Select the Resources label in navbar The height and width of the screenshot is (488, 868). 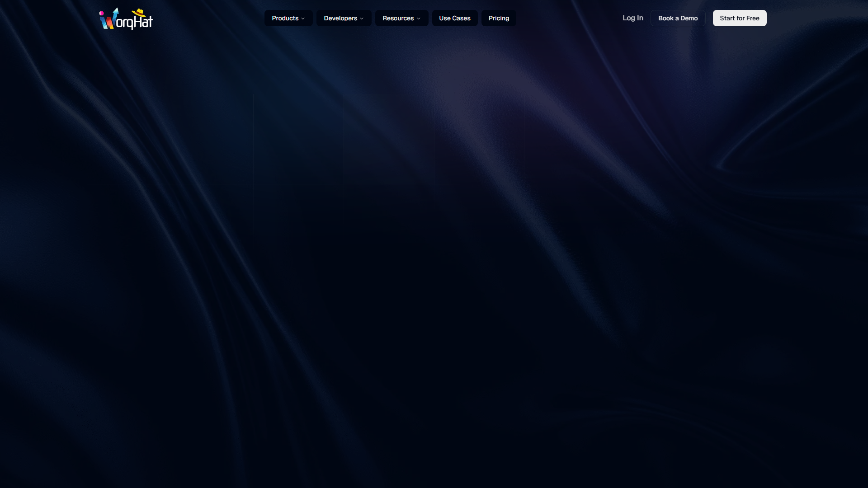[x=398, y=18]
